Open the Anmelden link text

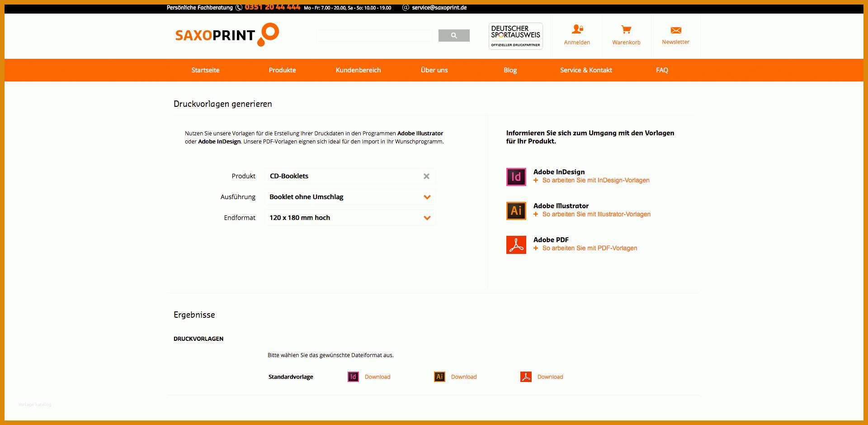point(577,43)
